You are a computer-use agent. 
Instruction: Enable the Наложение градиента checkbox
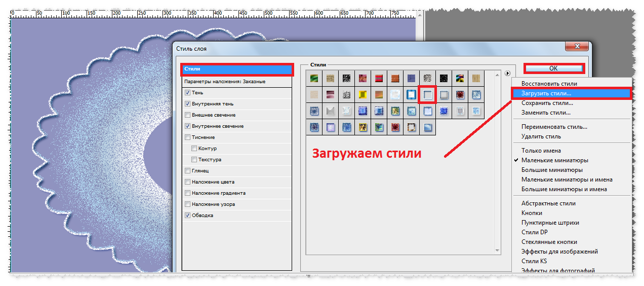(188, 193)
